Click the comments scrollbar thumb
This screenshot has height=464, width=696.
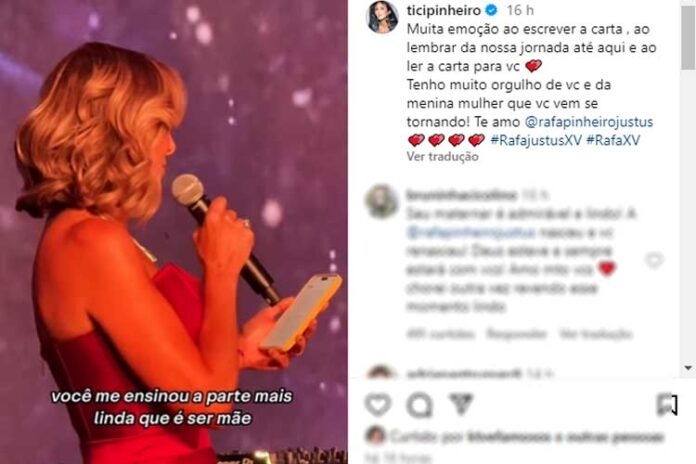[688, 36]
